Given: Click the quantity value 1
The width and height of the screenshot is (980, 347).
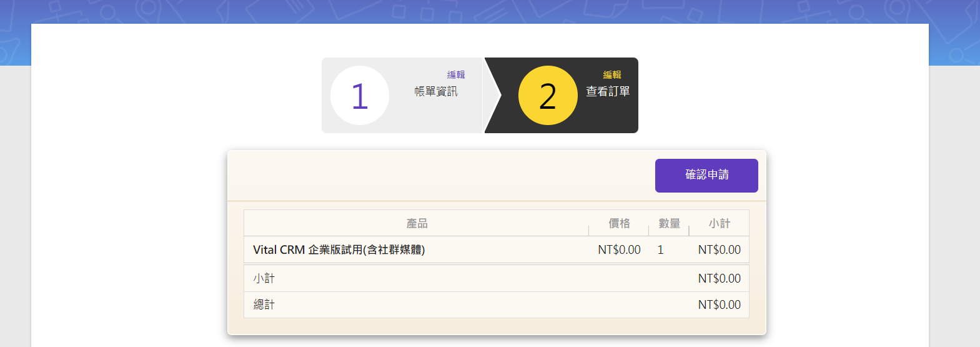Looking at the screenshot, I should click(660, 250).
